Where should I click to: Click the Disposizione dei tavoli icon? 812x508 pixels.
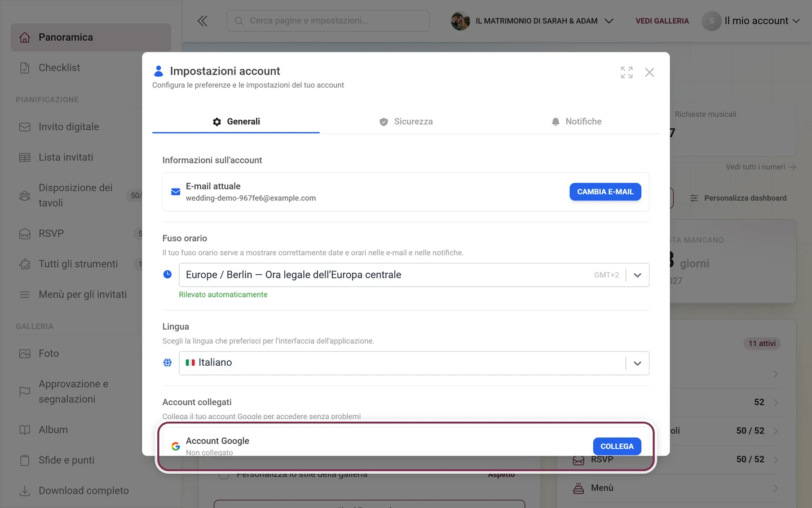[x=25, y=196]
